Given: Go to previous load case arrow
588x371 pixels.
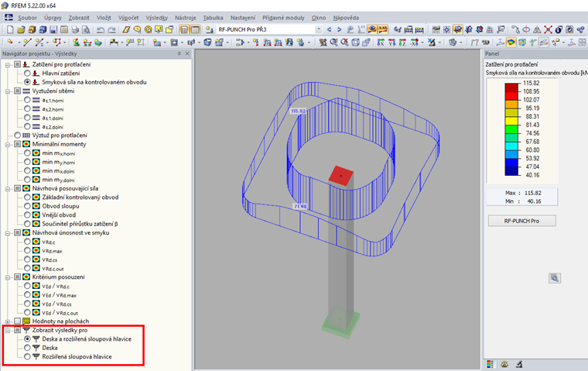Looking at the screenshot, I should click(329, 29).
